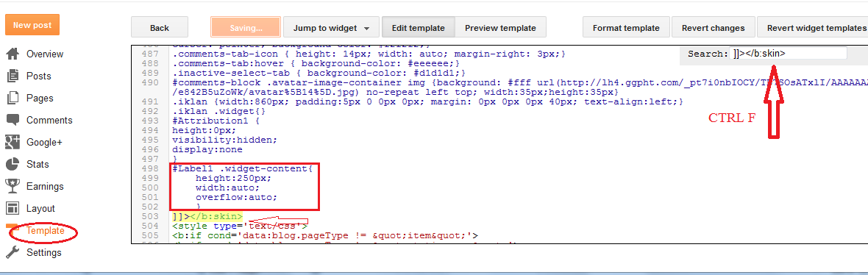The height and width of the screenshot is (275, 868).
Task: Click the Layout grid icon
Action: click(13, 209)
